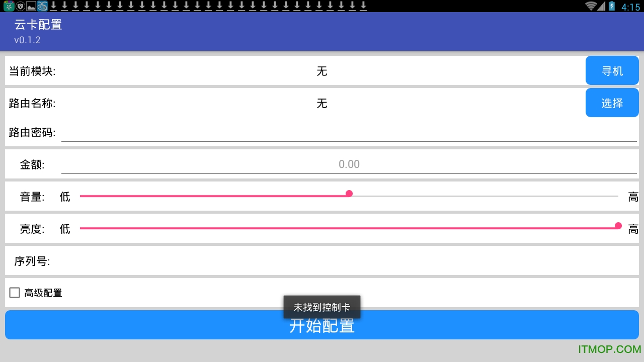Screen dimensions: 644x362
Task: Dismiss the 未找到控制卡 toast message
Action: tap(322, 306)
